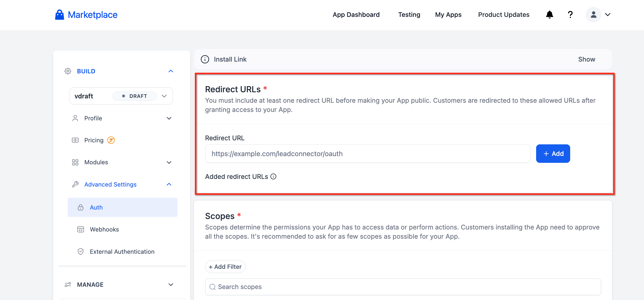Click Show on the Install Link bar
Image resolution: width=644 pixels, height=300 pixels.
(586, 59)
